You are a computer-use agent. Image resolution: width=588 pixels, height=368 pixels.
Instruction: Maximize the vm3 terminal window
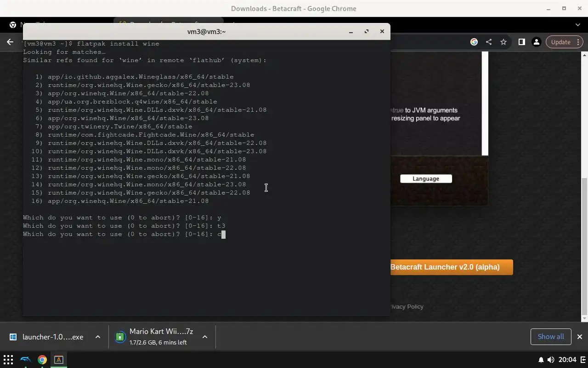click(366, 31)
